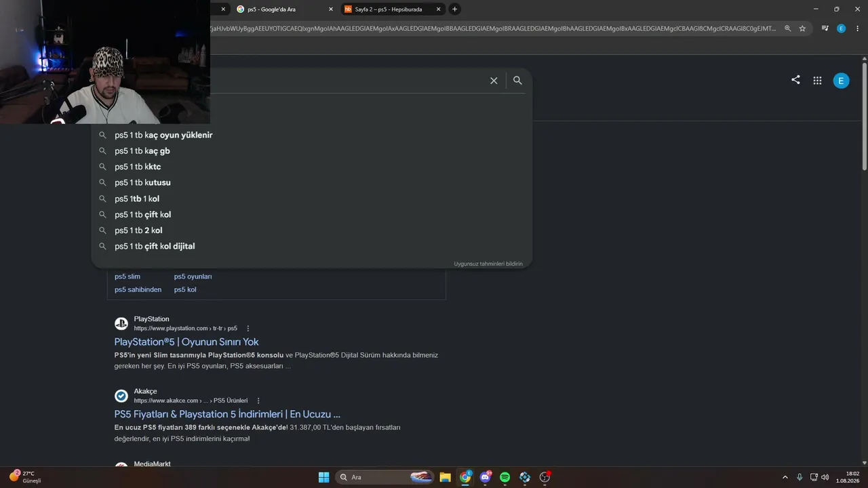The height and width of the screenshot is (488, 868).
Task: Open related search 'ps5 slim'
Action: coord(127,277)
